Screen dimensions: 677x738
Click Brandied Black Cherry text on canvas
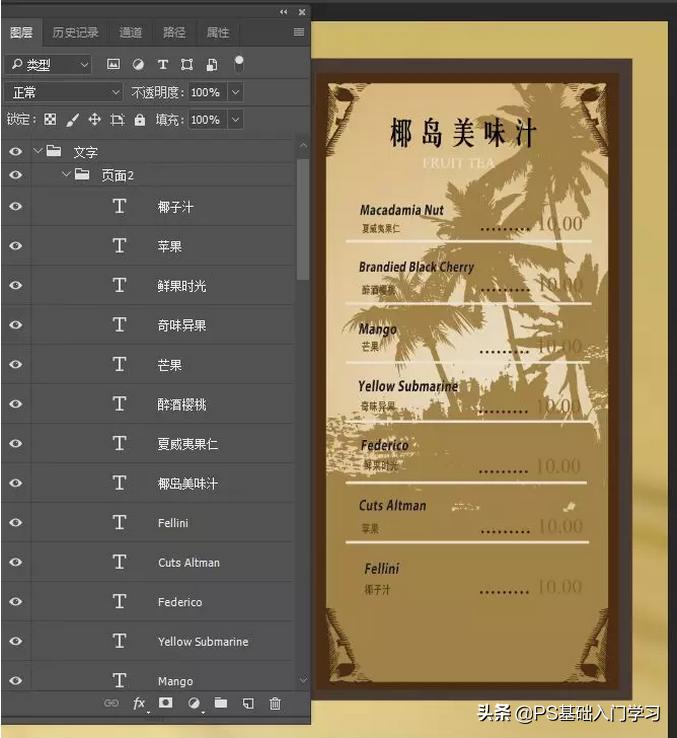pos(416,267)
